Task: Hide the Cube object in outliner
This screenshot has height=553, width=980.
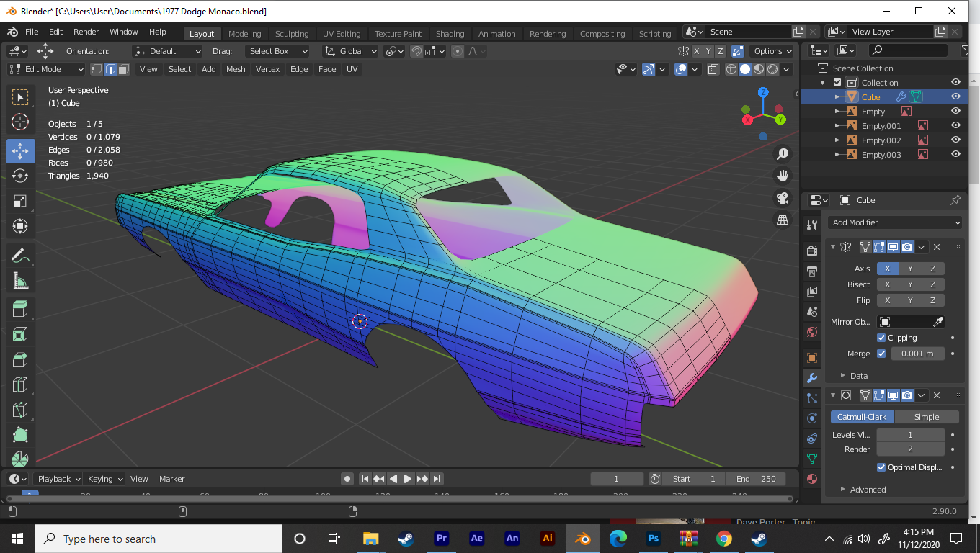Action: [955, 96]
